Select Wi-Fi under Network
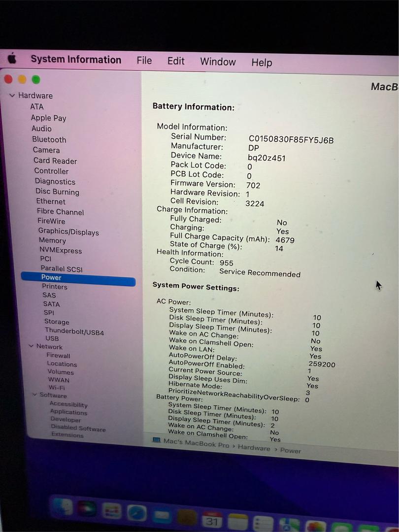This screenshot has height=532, width=399. click(x=57, y=388)
